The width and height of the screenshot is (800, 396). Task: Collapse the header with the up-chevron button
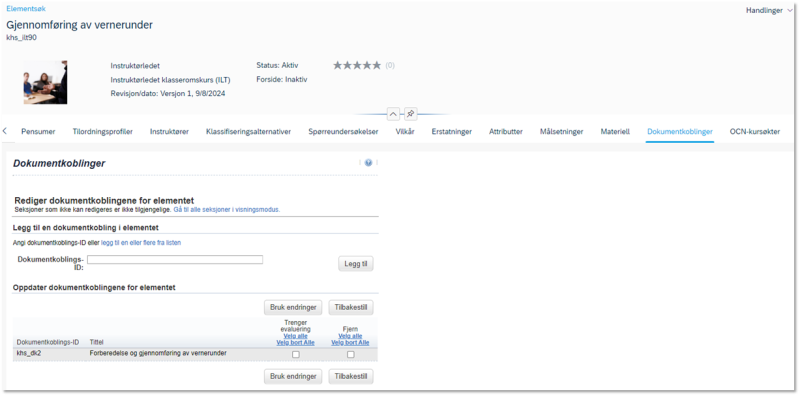393,115
